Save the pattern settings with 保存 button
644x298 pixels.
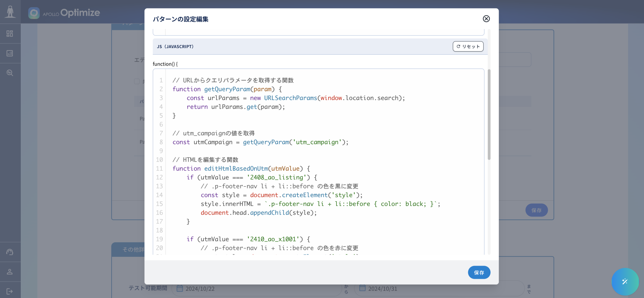click(x=479, y=272)
